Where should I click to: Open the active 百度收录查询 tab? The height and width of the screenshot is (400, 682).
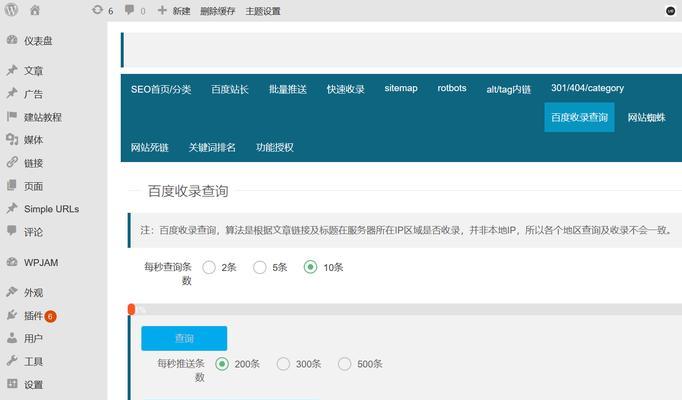[x=579, y=117]
